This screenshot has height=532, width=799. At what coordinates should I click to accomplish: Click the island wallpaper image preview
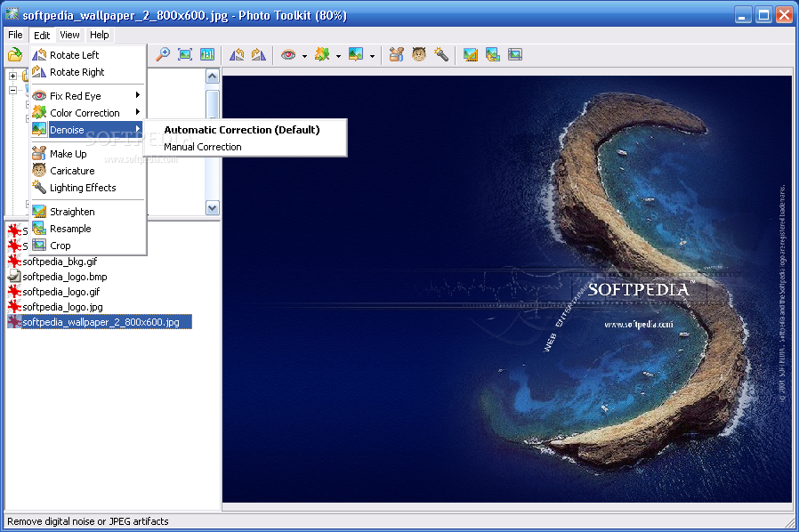coord(507,289)
